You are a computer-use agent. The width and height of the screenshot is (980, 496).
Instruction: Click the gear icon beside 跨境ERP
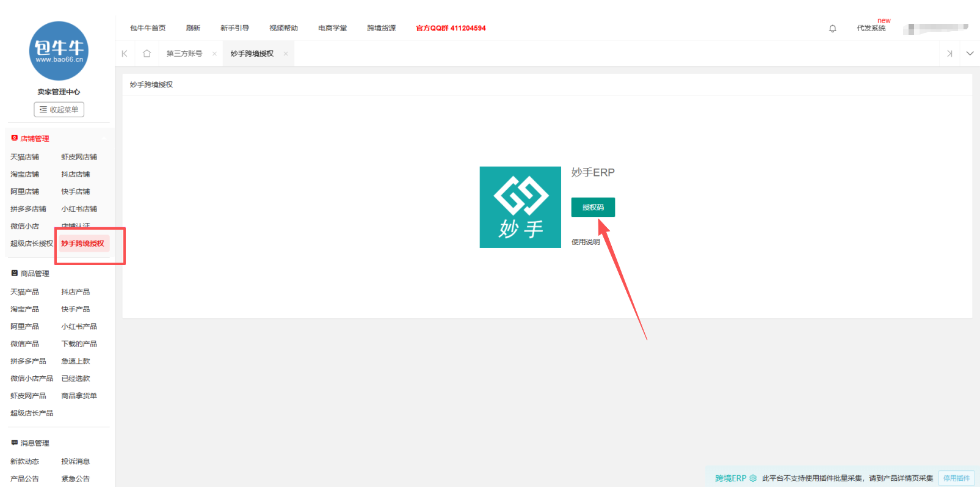(753, 478)
